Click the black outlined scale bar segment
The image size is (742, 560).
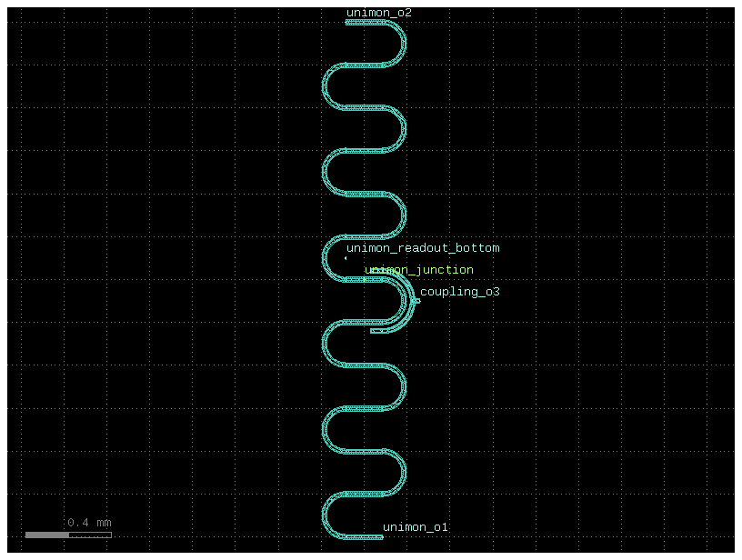(90, 535)
